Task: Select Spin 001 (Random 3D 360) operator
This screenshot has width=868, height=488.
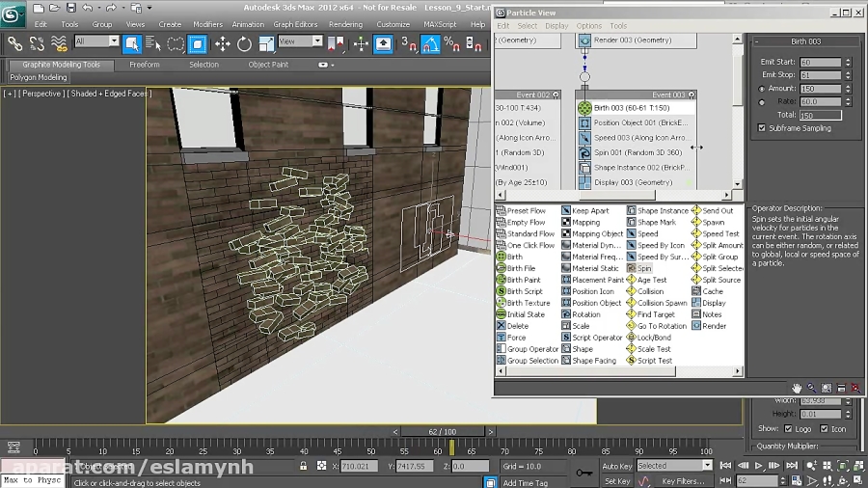Action: [x=635, y=152]
